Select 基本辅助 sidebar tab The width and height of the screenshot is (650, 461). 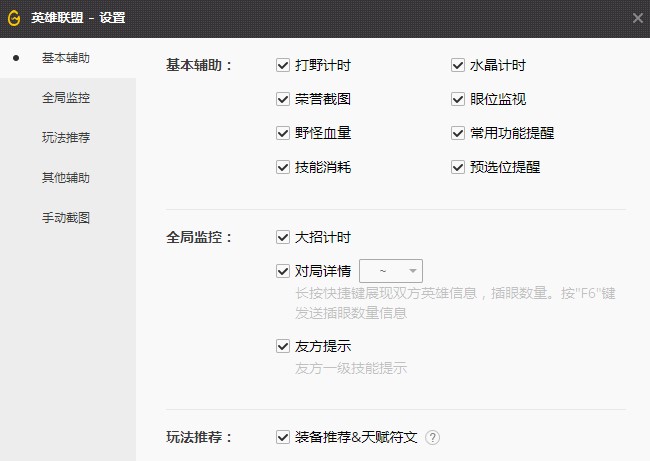[66, 58]
